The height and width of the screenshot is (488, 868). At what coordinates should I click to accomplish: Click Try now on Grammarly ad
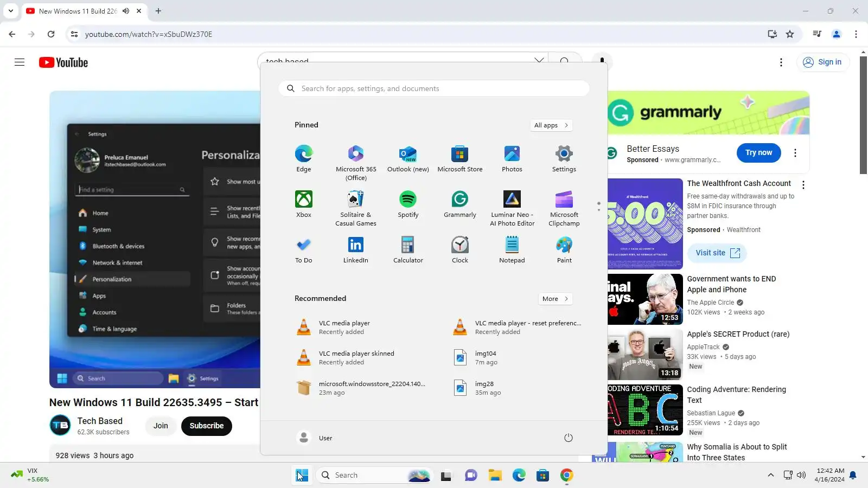(x=758, y=153)
